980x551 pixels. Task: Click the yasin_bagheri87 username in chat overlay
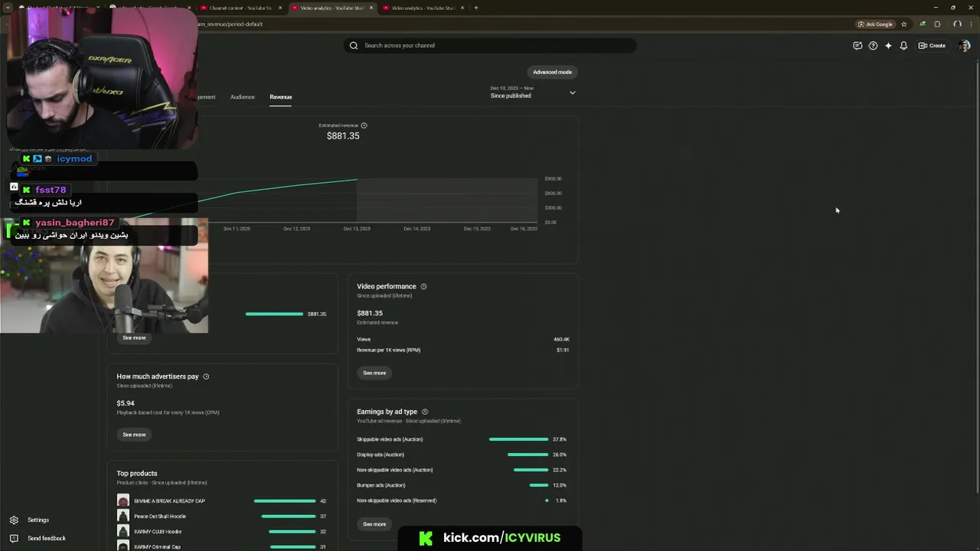[x=74, y=223]
